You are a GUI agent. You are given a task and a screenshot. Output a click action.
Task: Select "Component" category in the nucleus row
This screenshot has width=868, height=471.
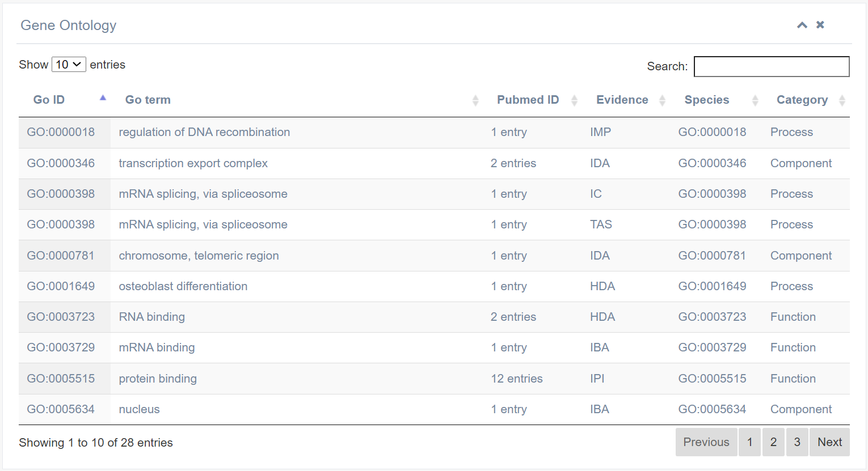point(801,409)
